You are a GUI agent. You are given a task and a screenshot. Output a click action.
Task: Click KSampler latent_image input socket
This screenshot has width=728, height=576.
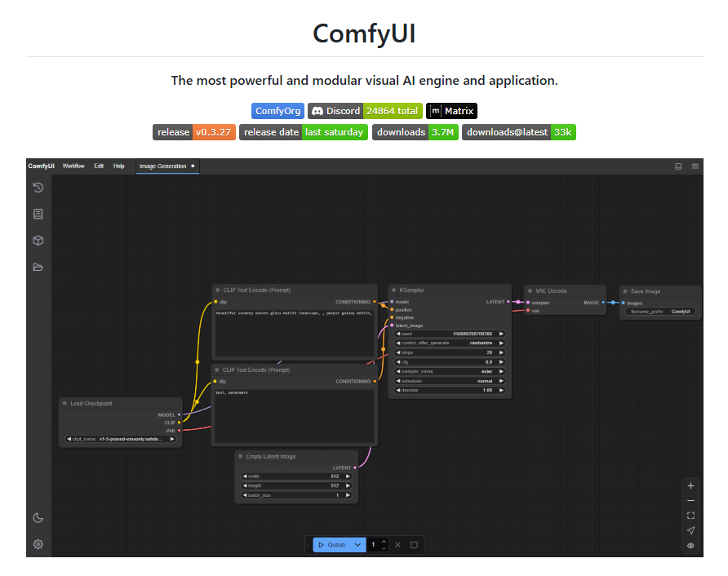pyautogui.click(x=392, y=326)
